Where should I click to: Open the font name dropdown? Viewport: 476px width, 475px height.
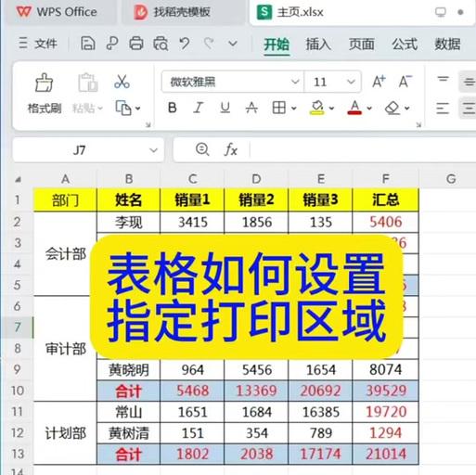(295, 82)
